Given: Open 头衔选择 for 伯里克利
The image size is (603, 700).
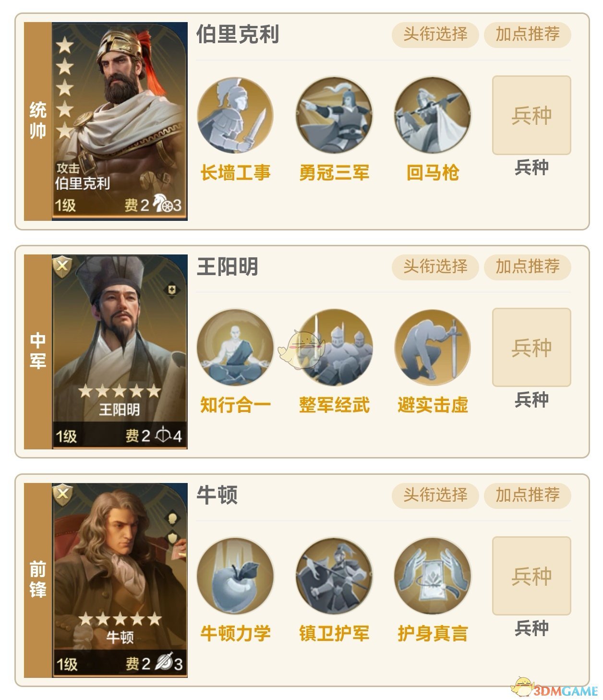Looking at the screenshot, I should [435, 35].
